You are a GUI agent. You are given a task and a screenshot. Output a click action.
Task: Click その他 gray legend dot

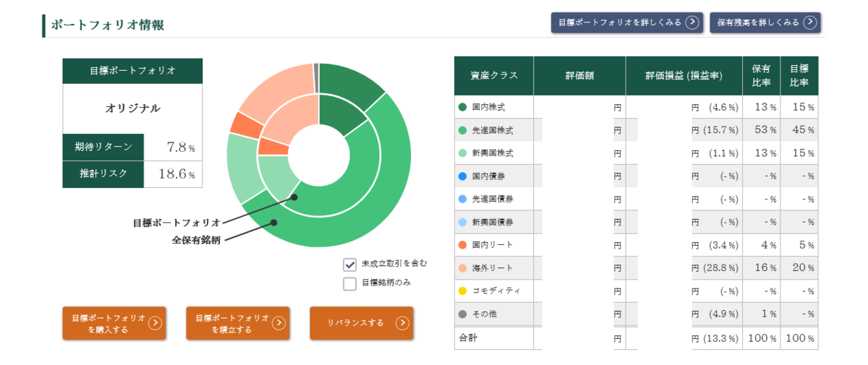coord(462,314)
